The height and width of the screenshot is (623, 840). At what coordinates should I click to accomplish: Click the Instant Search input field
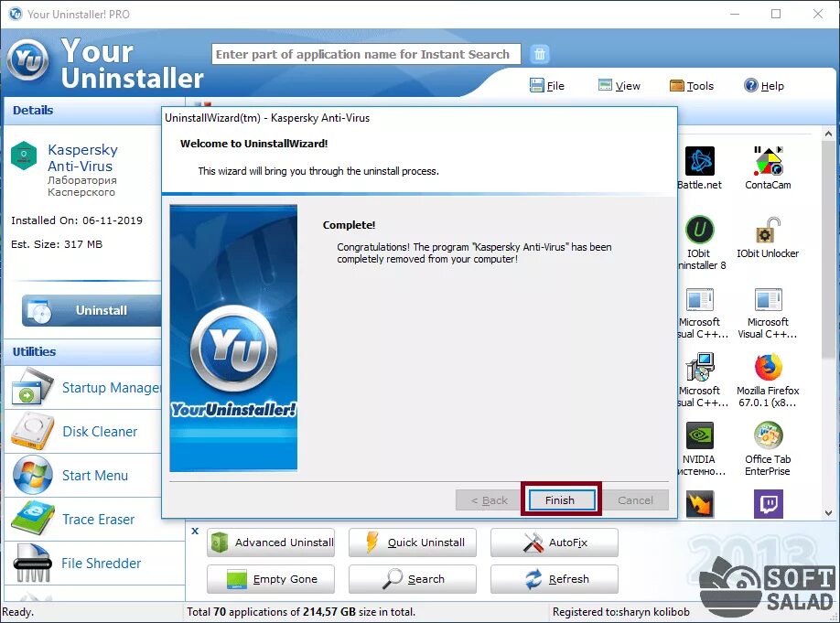366,54
